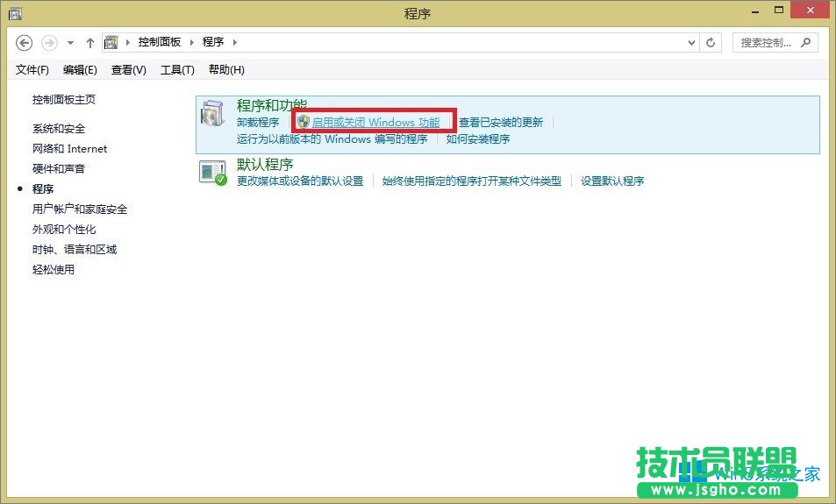Open 启用或关闭 Windows 功能
This screenshot has width=836, height=504.
[x=375, y=123]
